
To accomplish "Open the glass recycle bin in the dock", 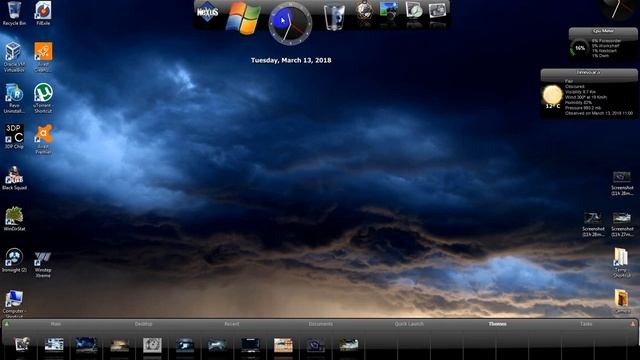I will (x=334, y=17).
